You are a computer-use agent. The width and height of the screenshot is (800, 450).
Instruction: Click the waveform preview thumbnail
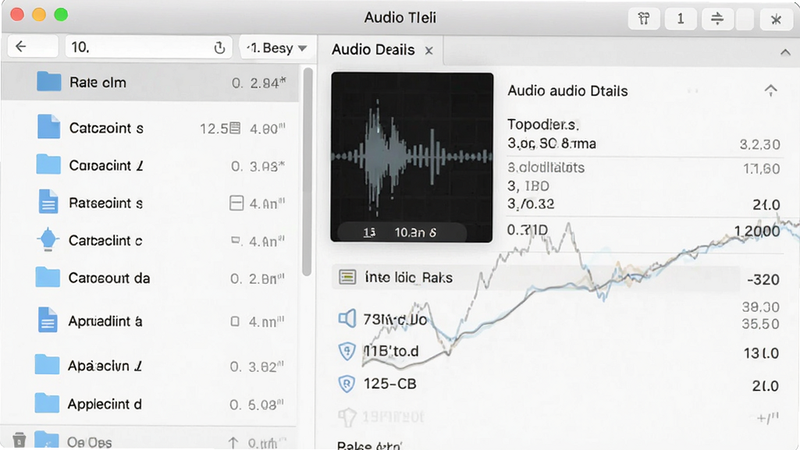point(412,157)
